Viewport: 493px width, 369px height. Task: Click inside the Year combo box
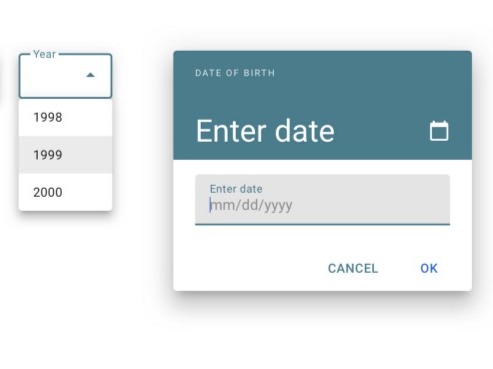(65, 76)
